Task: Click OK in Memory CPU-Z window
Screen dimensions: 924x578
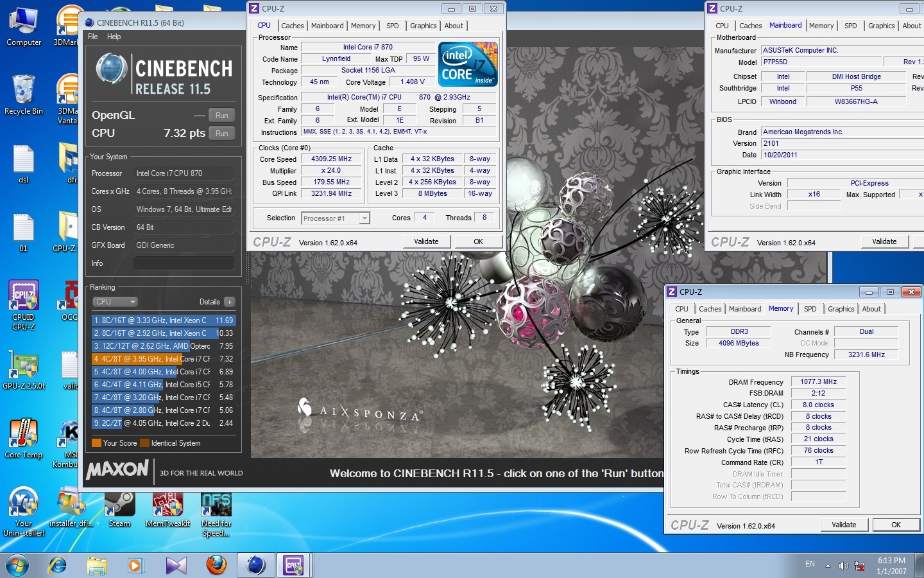Action: 896,525
